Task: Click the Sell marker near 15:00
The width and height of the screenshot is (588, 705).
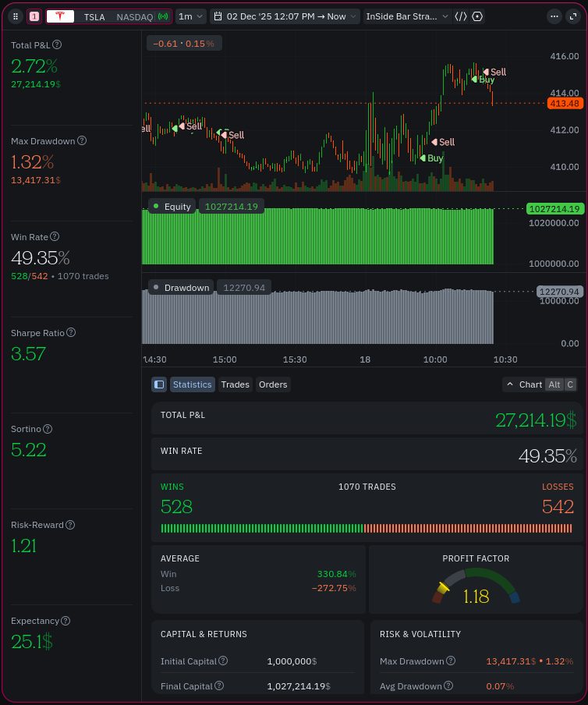Action: point(232,135)
